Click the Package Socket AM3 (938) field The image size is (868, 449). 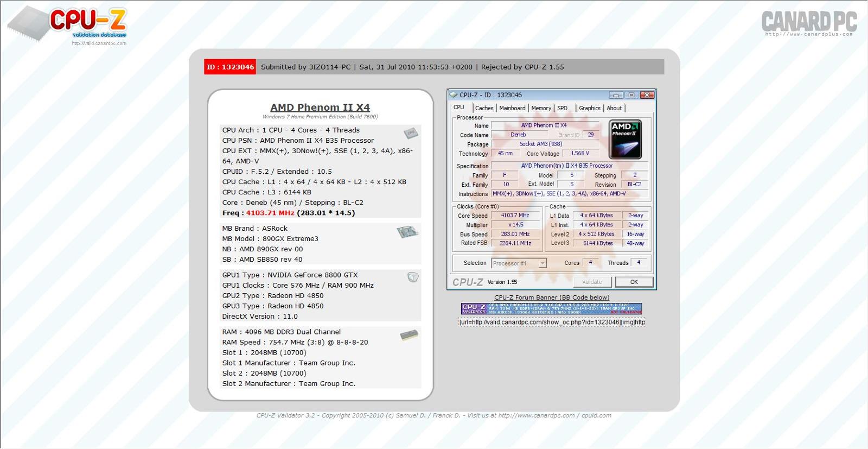[x=545, y=144]
